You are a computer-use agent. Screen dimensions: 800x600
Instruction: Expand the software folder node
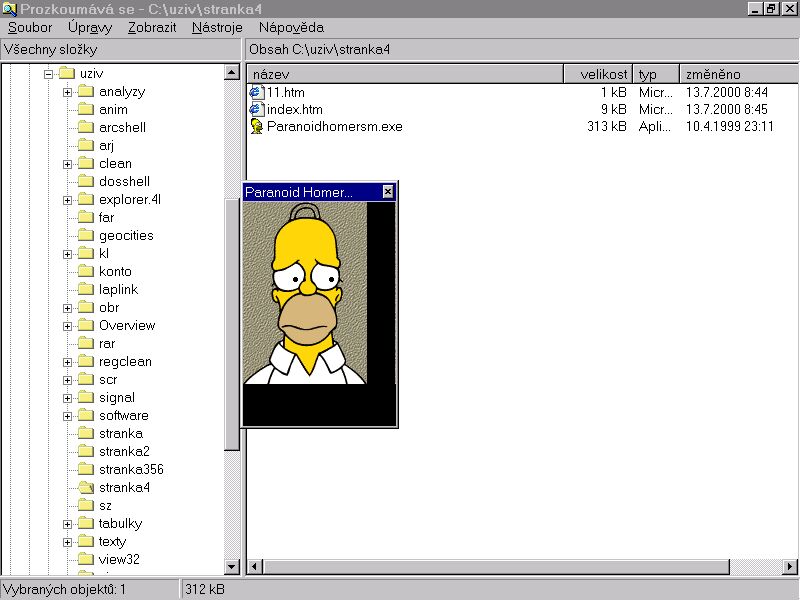67,416
